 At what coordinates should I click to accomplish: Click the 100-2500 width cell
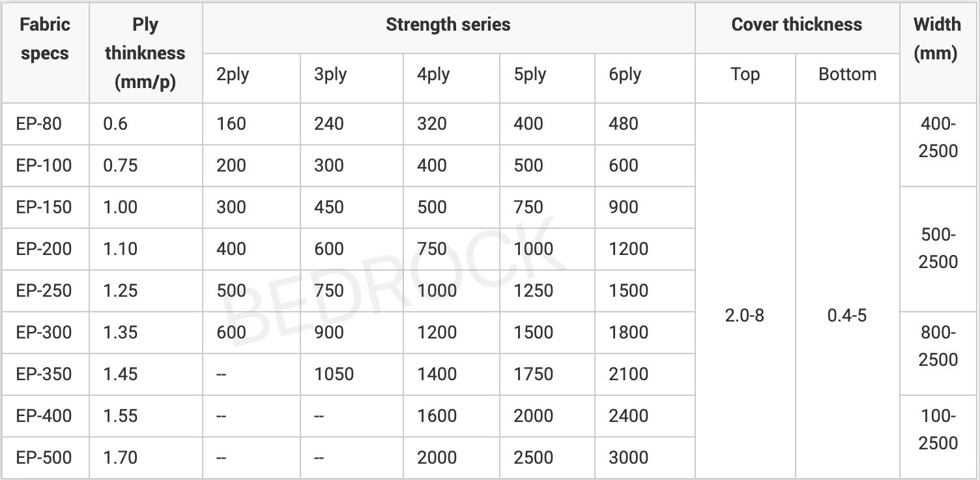pyautogui.click(x=938, y=429)
